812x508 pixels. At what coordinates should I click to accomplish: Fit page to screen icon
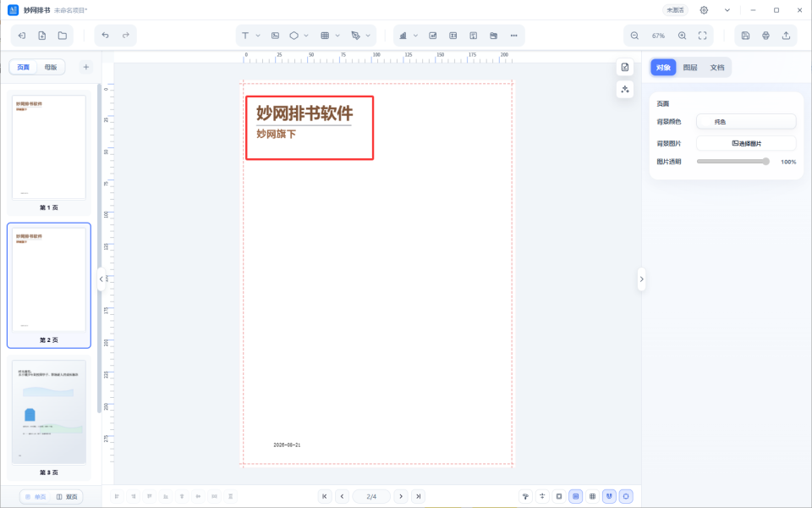point(702,36)
